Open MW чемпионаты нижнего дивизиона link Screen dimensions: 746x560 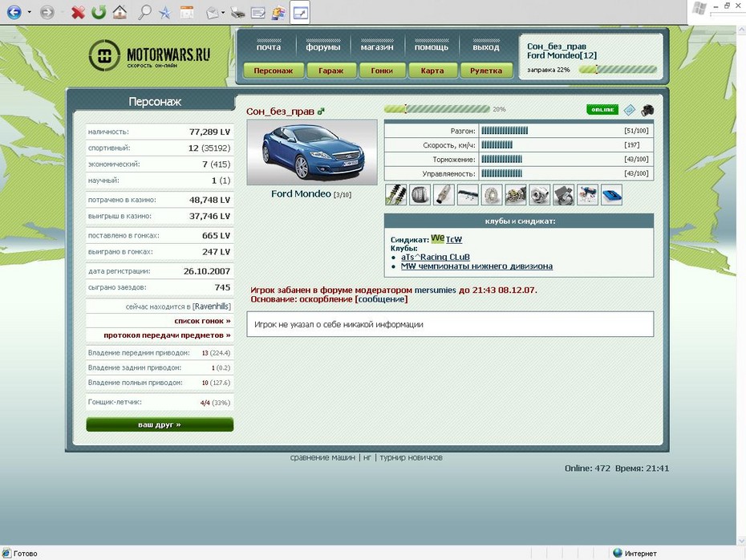476,266
